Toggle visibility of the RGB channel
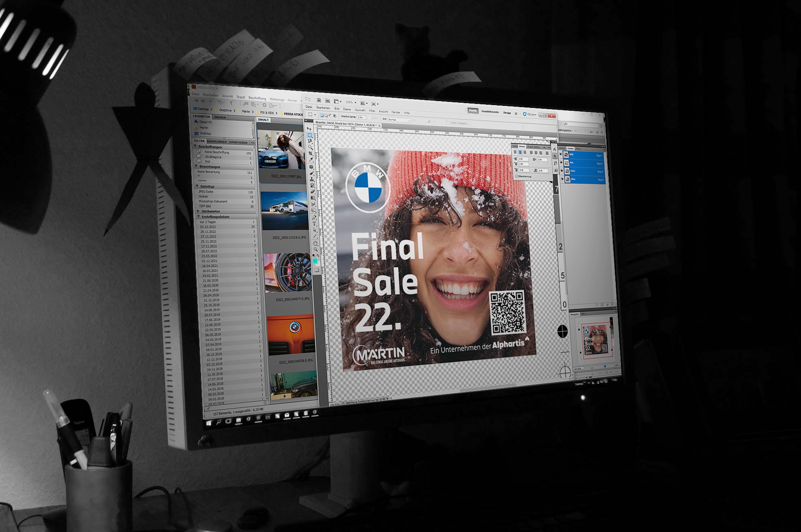This screenshot has height=532, width=801. [x=561, y=154]
